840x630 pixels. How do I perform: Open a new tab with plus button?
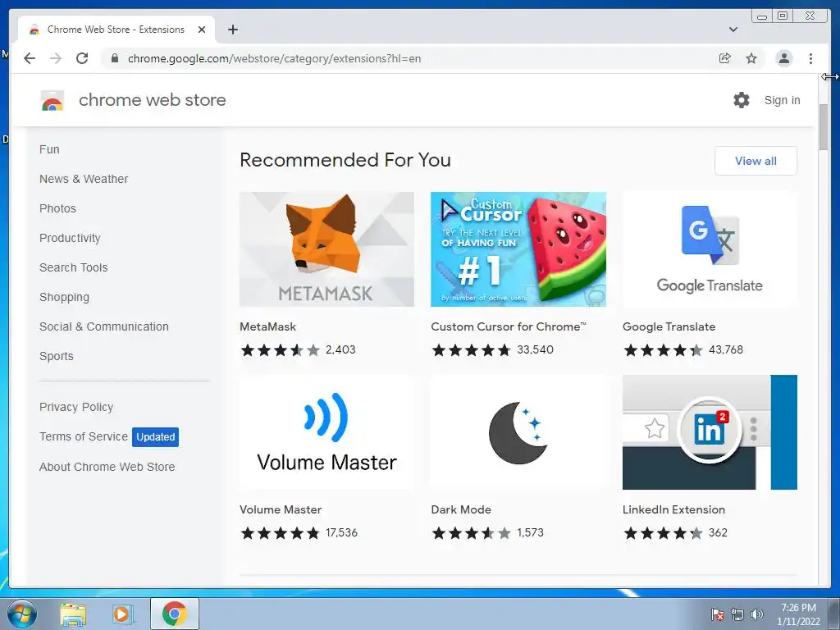click(x=232, y=30)
